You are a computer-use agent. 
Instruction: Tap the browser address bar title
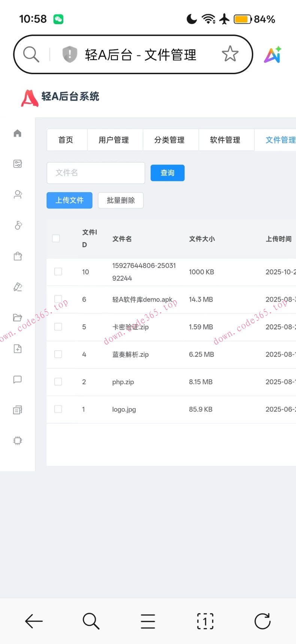tap(141, 55)
